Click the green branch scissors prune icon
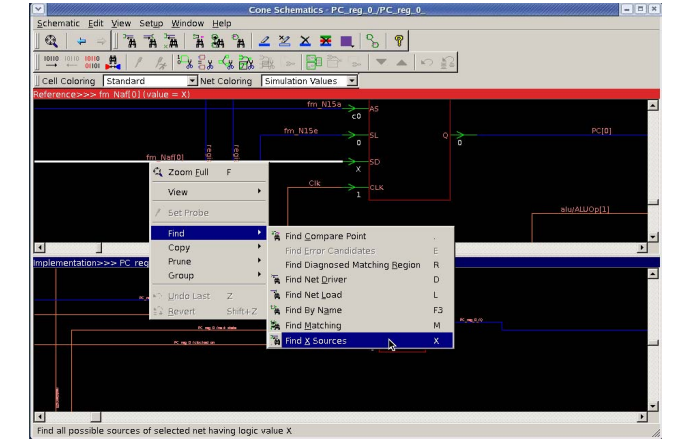The image size is (691, 446). [x=226, y=62]
